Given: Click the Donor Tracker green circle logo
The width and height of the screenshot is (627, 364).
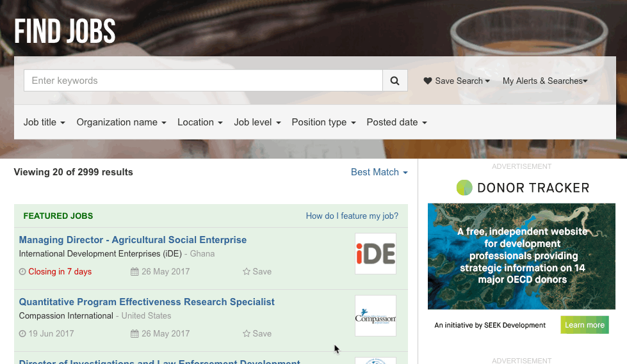Looking at the screenshot, I should tap(464, 188).
